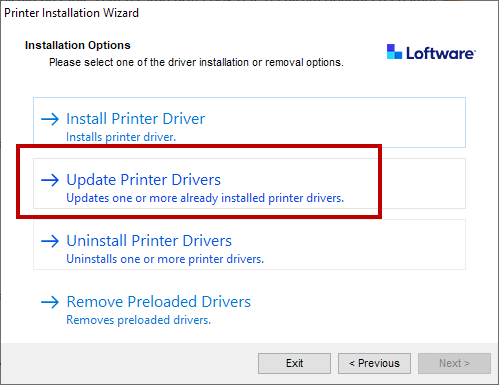Click the greyed-out Next button
Image resolution: width=499 pixels, height=385 pixels.
click(x=454, y=363)
